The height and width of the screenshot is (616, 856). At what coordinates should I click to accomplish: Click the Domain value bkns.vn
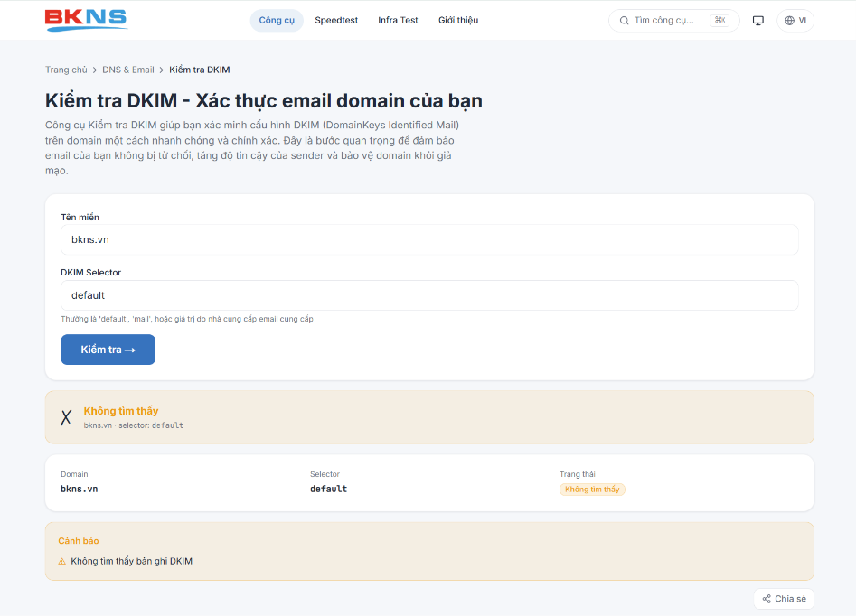coord(80,489)
